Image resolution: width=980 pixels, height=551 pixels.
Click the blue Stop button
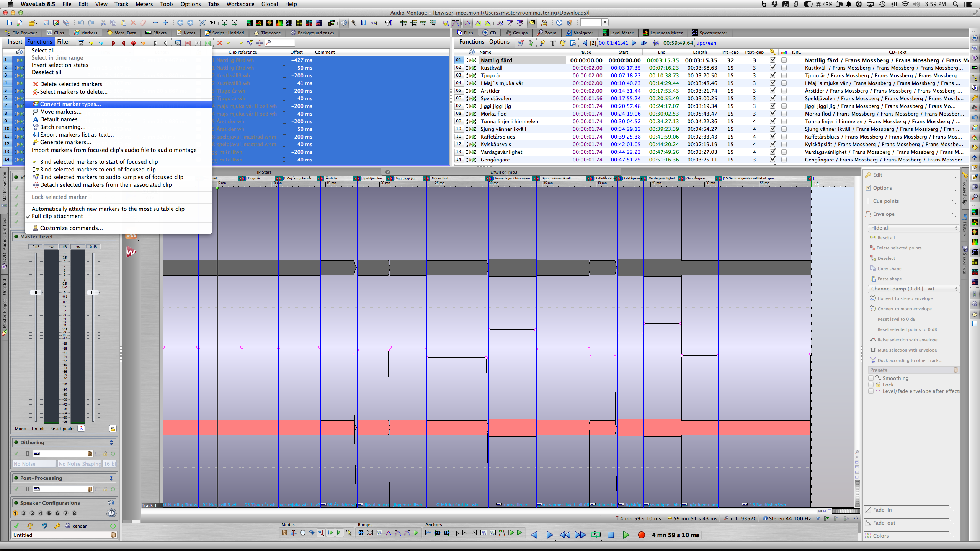coord(611,535)
